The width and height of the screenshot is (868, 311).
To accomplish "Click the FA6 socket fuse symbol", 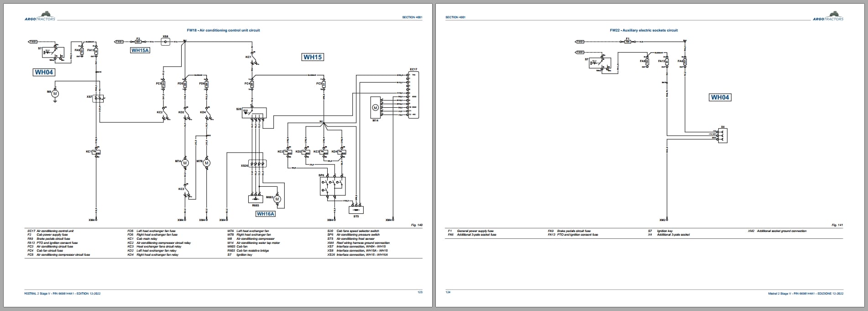I will (685, 62).
